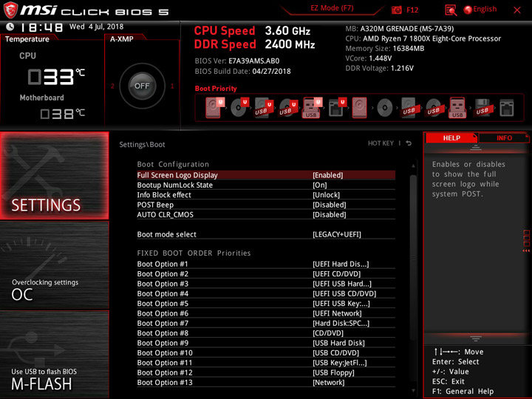Viewport: 532px width, 399px height.
Task: Click the Settings\Boot breadcrumb path
Action: (x=142, y=145)
